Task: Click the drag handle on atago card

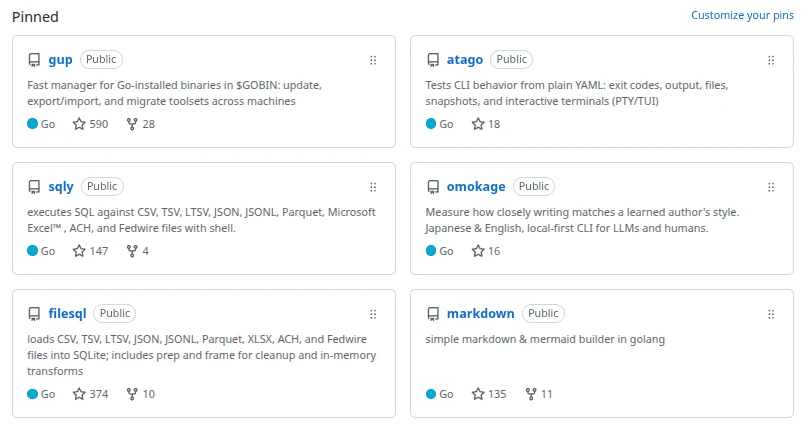Action: pos(771,60)
